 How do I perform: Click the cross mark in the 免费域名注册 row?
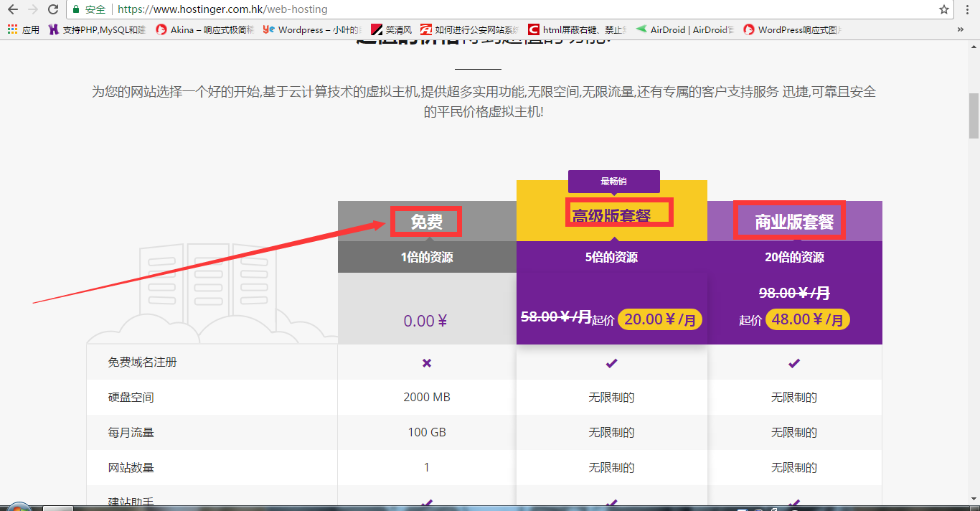coord(426,363)
